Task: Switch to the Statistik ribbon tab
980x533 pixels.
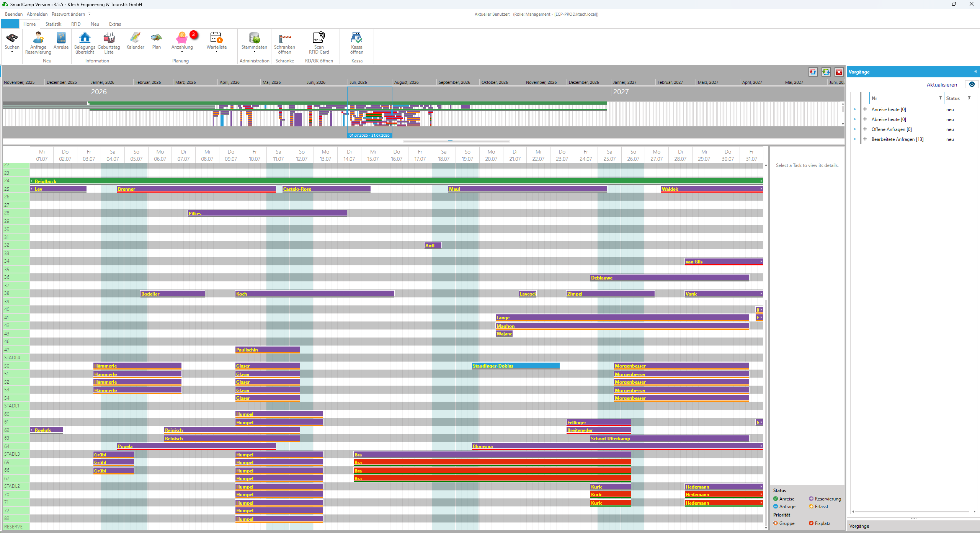Action: click(x=53, y=24)
